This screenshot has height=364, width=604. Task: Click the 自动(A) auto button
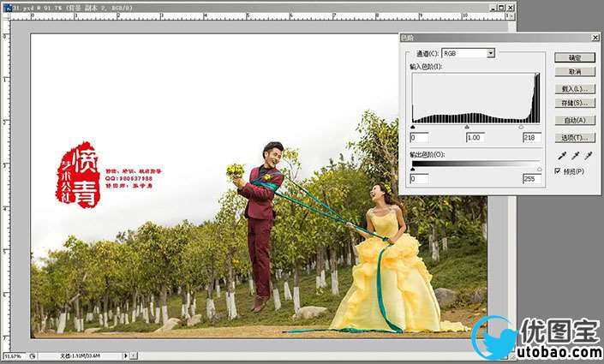coord(575,120)
